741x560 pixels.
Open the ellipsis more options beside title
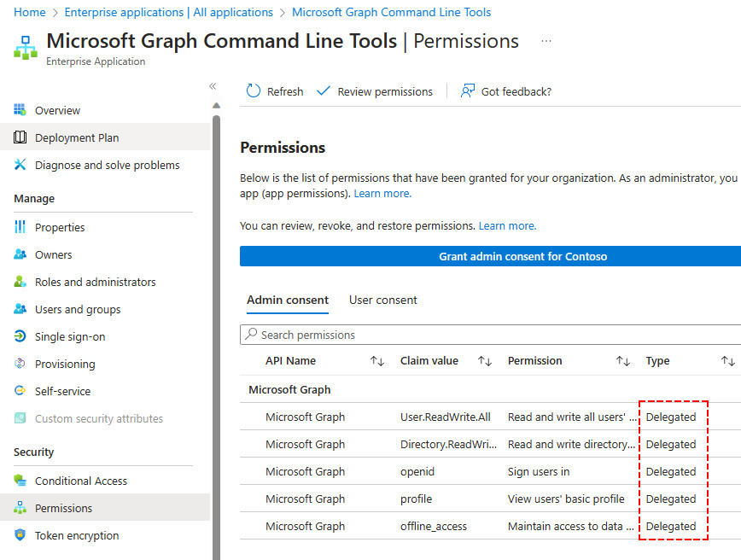[x=546, y=41]
